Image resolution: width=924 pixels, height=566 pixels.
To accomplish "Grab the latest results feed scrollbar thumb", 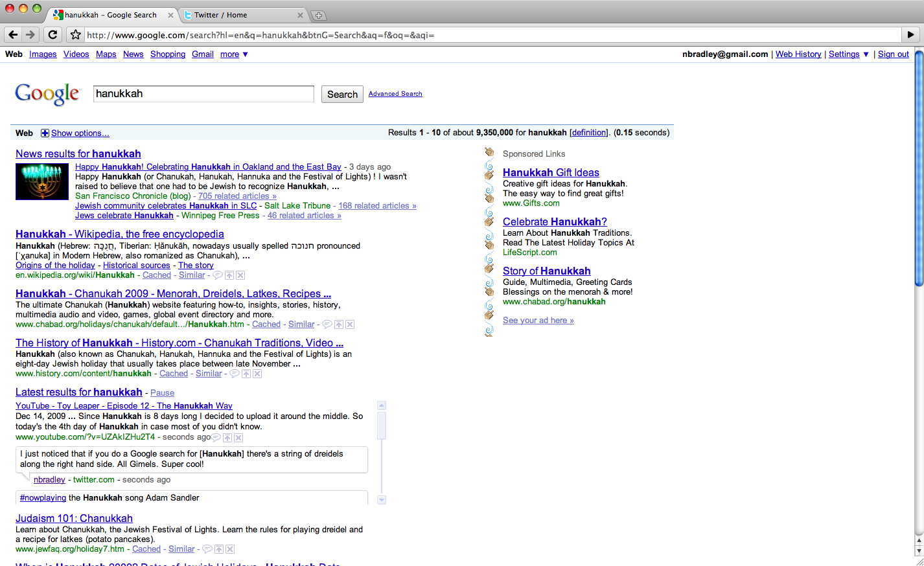I will [382, 425].
